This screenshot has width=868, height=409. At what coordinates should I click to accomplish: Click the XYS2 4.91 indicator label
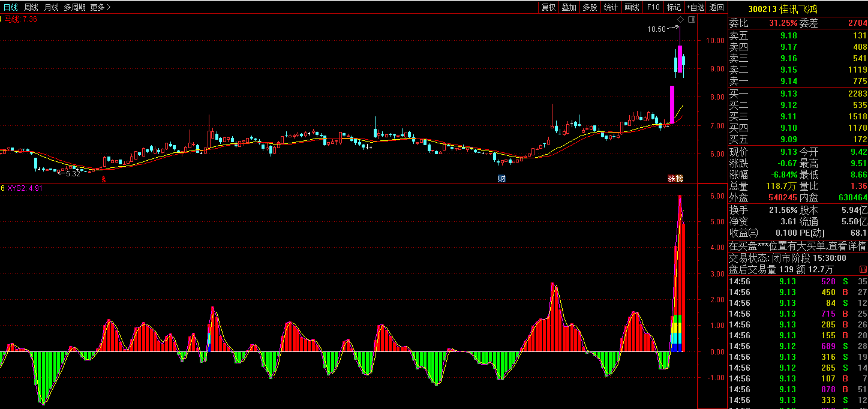(25, 188)
